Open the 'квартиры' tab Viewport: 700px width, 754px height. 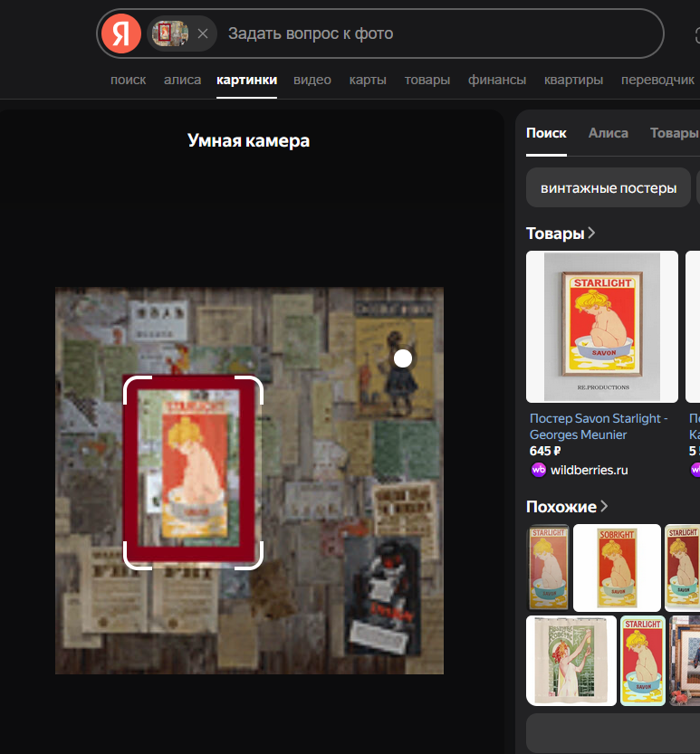pos(573,80)
